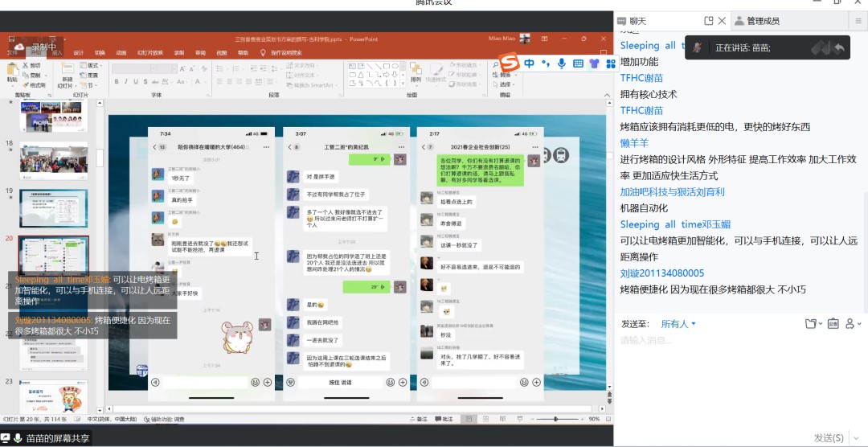Click the 新建幻灯片 new slide button

pyautogui.click(x=66, y=76)
